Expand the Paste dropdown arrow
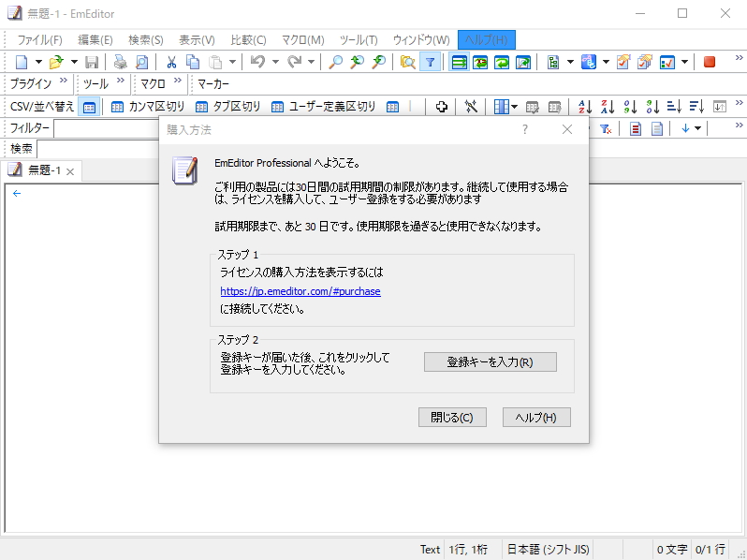This screenshot has height=560, width=747. coord(232,62)
